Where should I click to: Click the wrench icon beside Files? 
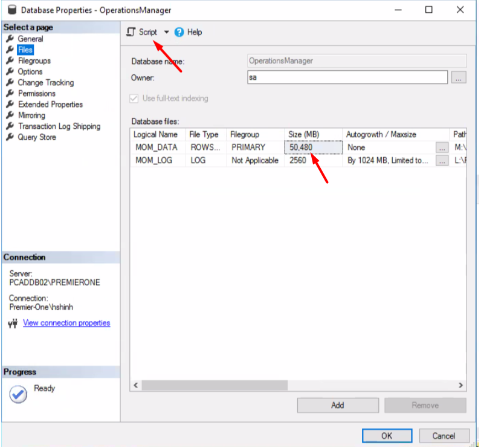point(10,50)
